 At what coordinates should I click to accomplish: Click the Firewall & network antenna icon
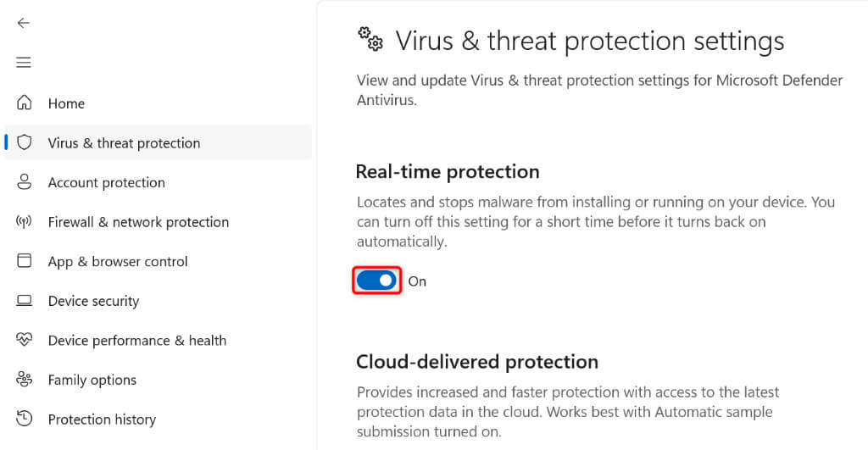[x=25, y=222]
